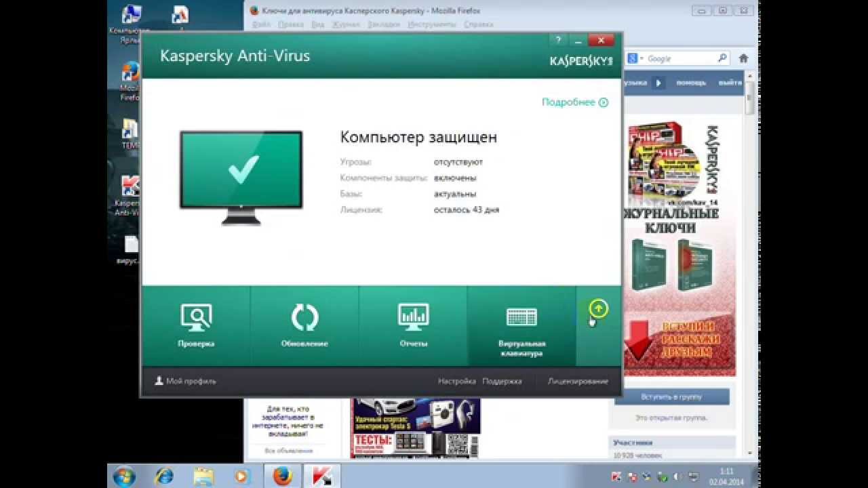Click the выйти logout link on VK
Viewport: 868px width, 488px height.
730,83
